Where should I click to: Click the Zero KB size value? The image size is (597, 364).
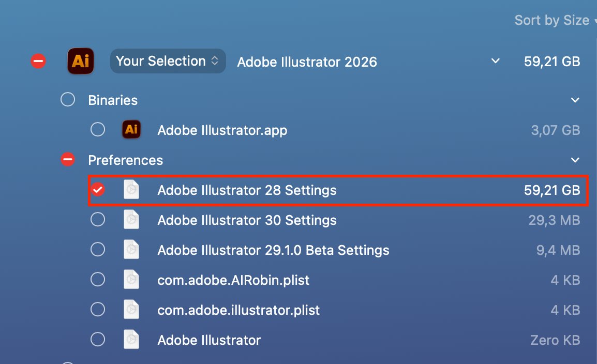point(555,340)
